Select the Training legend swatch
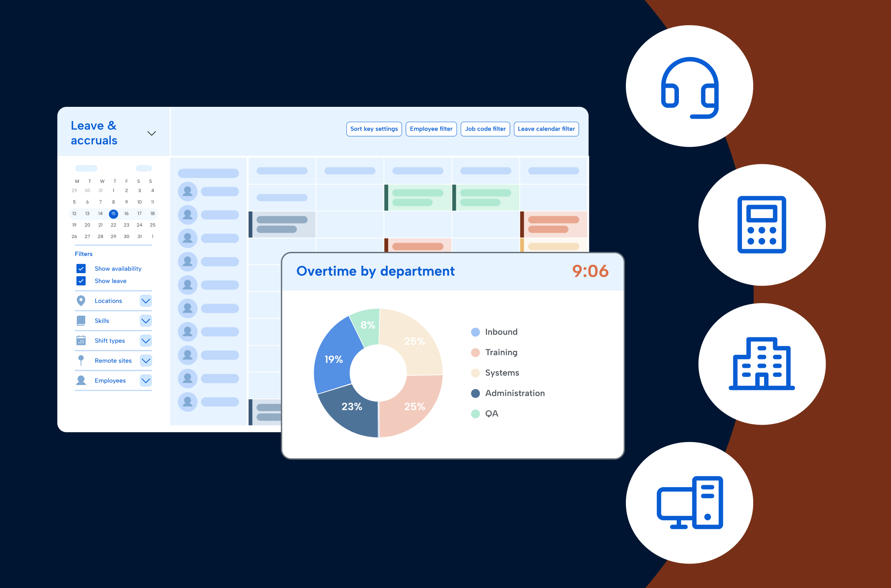The height and width of the screenshot is (588, 891). (x=475, y=353)
